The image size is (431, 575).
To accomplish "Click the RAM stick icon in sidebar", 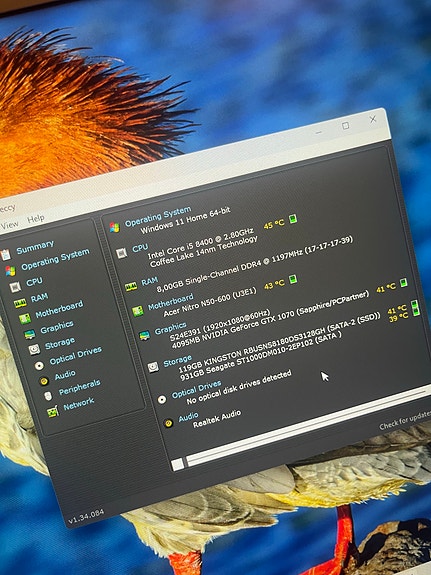I will tap(20, 303).
